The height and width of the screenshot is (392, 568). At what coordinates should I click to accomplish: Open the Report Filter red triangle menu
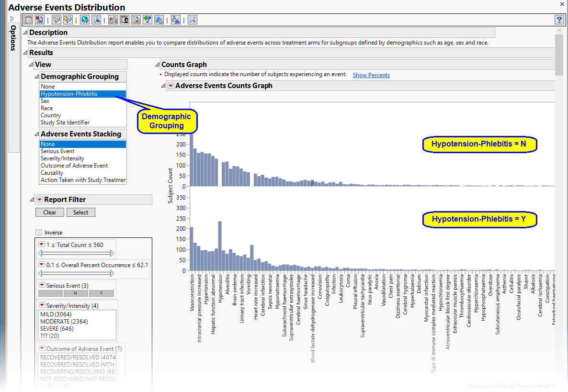click(39, 200)
